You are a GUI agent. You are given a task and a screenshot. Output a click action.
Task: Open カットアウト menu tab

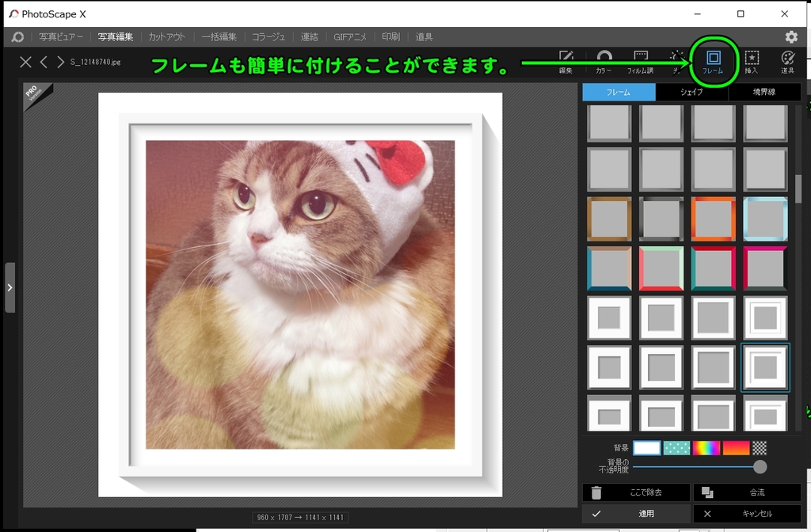tap(166, 36)
